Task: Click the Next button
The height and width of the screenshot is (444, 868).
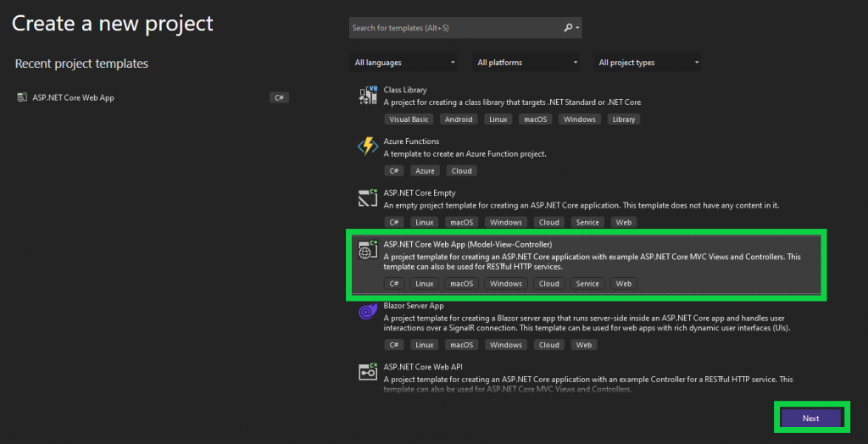Action: click(810, 419)
